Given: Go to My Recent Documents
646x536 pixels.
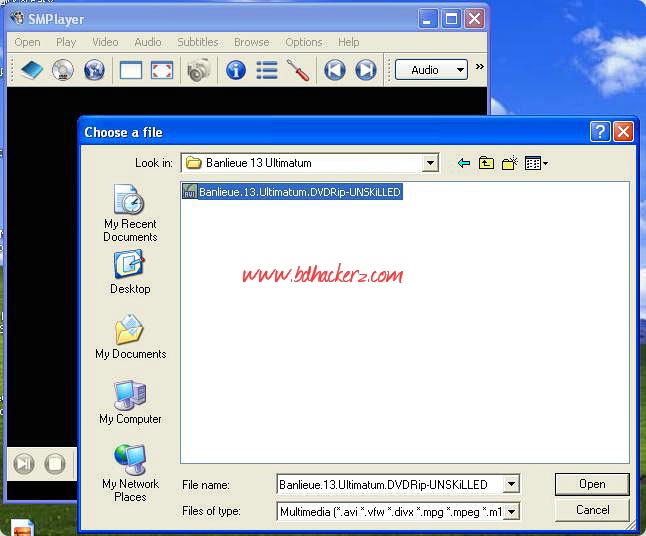Looking at the screenshot, I should pos(130,213).
